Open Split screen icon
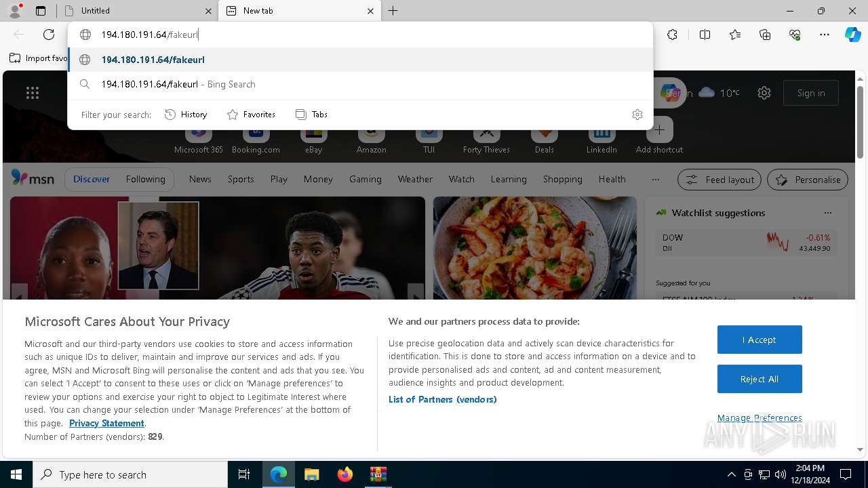This screenshot has width=868, height=488. pyautogui.click(x=705, y=35)
